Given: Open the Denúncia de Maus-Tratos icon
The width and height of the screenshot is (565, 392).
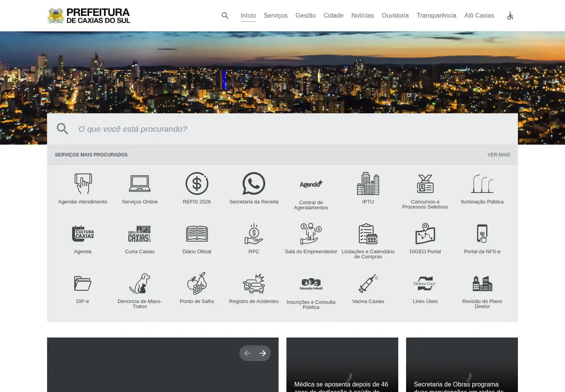Looking at the screenshot, I should click(x=140, y=283).
